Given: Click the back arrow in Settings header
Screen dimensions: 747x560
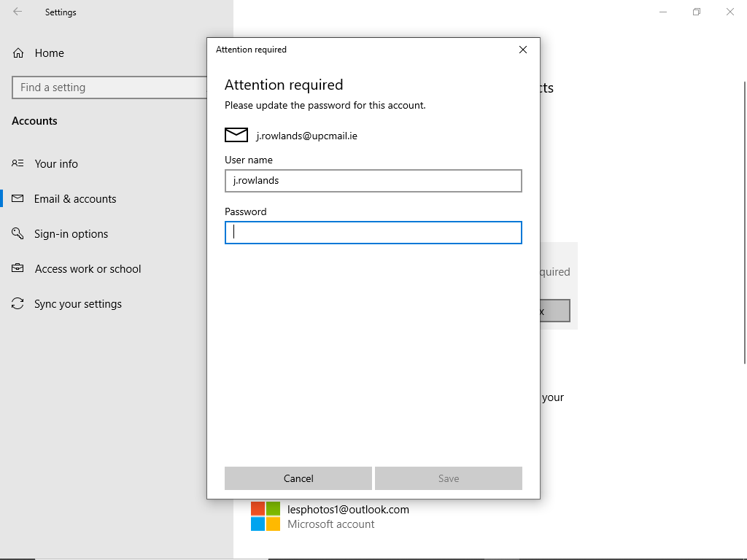Looking at the screenshot, I should pyautogui.click(x=18, y=12).
